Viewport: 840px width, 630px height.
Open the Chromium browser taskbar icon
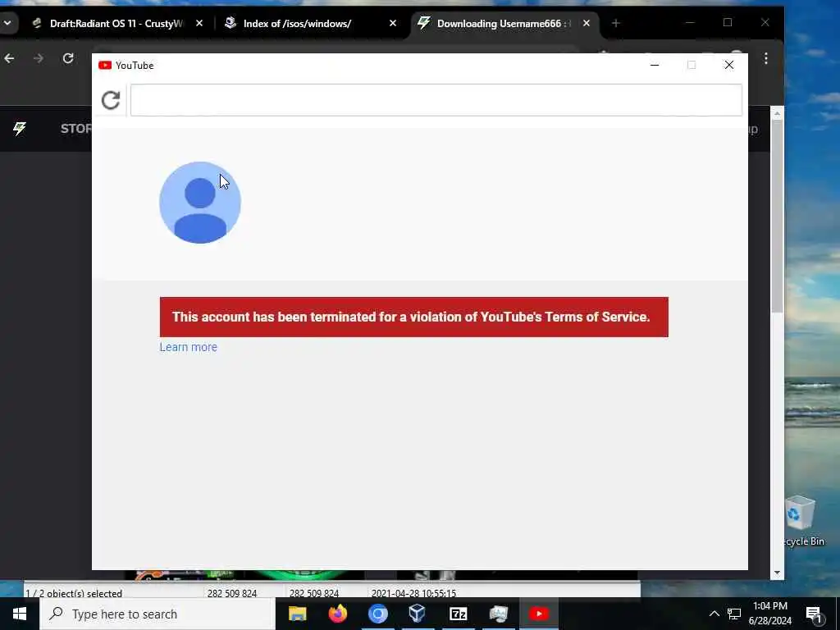pyautogui.click(x=377, y=614)
